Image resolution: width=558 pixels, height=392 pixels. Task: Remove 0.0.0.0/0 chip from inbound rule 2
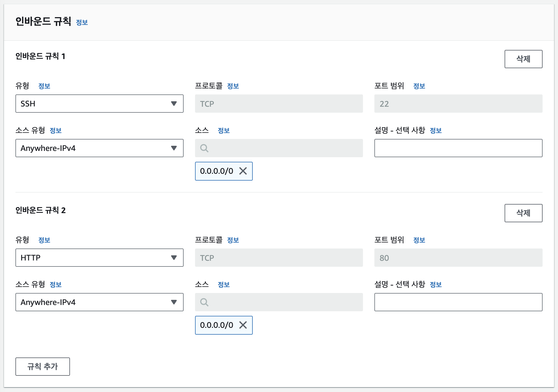point(243,325)
